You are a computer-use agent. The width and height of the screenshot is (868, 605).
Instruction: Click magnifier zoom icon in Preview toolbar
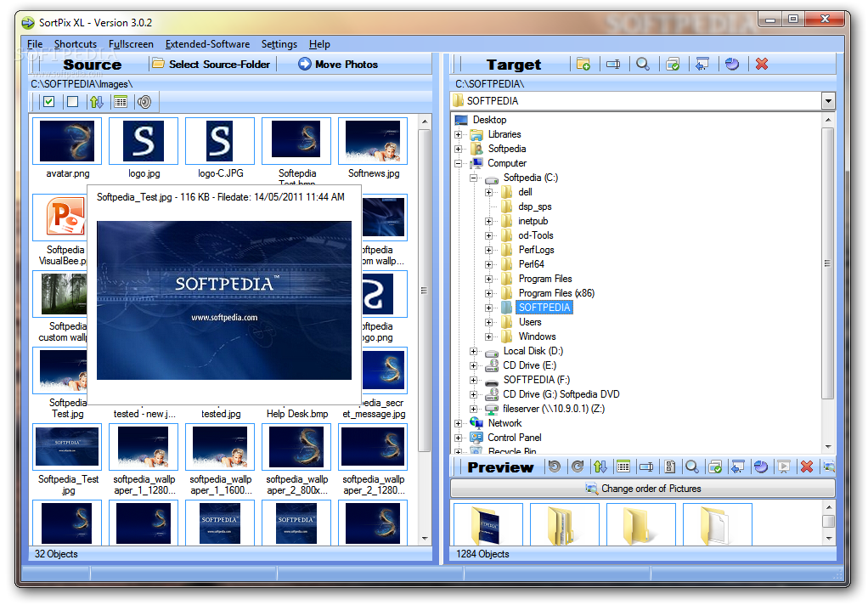click(x=692, y=467)
